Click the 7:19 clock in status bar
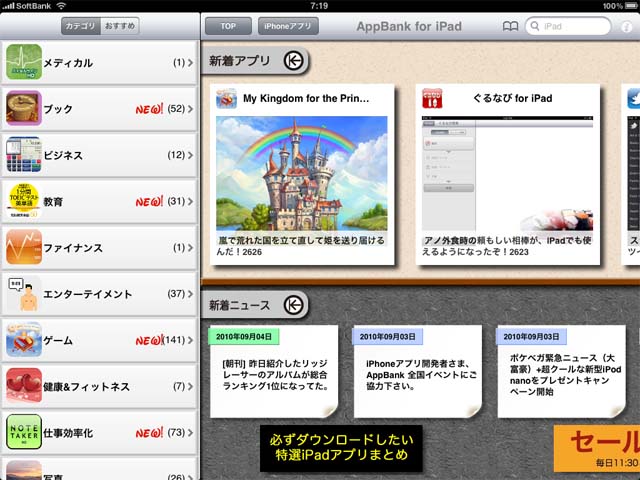Viewport: 640px width, 480px height. [x=319, y=6]
